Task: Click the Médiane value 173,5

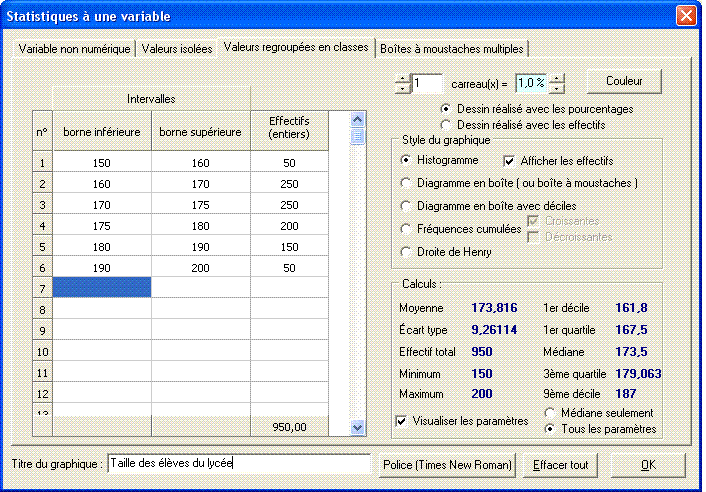Action: [x=631, y=352]
